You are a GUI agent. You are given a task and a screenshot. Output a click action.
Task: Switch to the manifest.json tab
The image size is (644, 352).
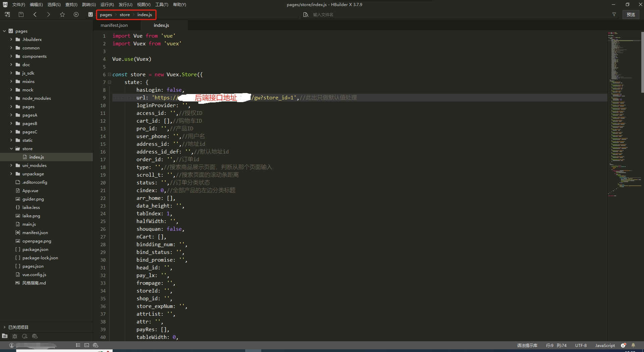(x=114, y=26)
